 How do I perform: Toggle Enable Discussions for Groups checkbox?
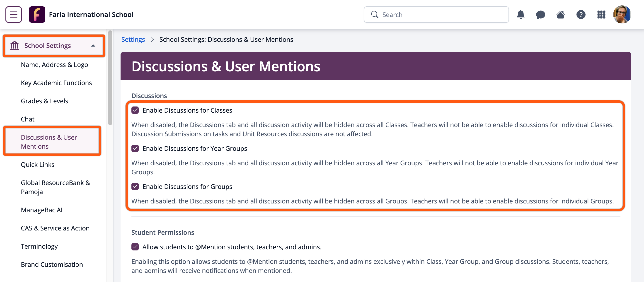click(x=135, y=187)
